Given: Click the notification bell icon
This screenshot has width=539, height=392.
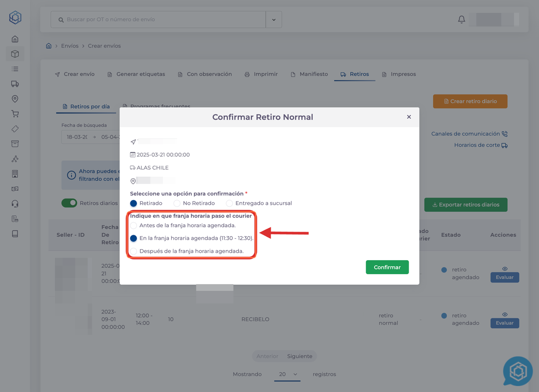Looking at the screenshot, I should pyautogui.click(x=461, y=19).
